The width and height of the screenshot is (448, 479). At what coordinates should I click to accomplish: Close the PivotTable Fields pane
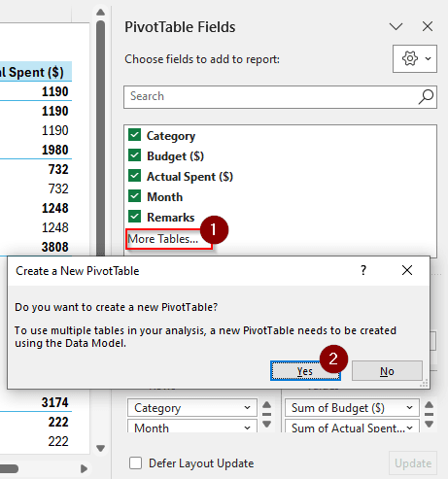428,26
